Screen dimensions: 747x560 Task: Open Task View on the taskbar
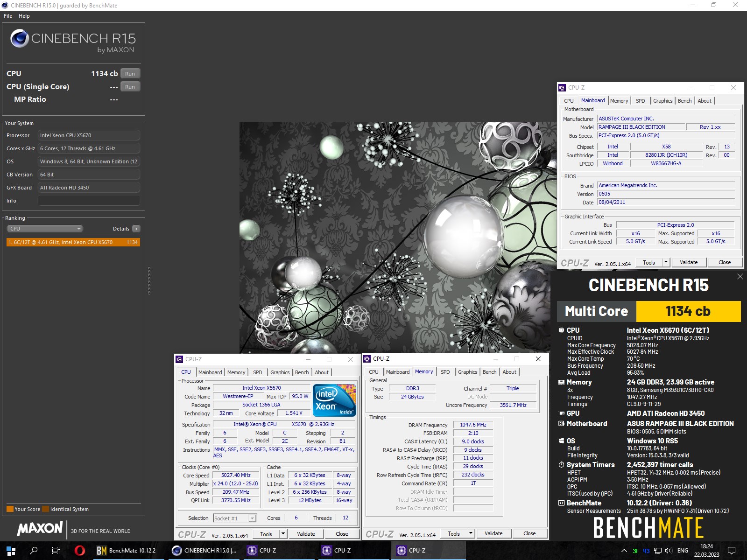click(56, 551)
